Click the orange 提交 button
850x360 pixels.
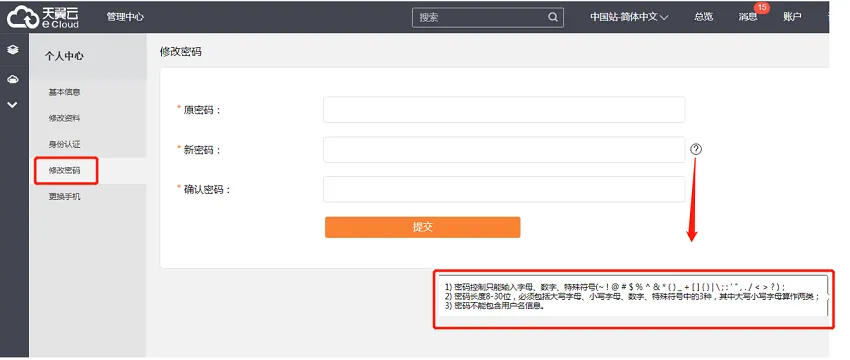[422, 227]
